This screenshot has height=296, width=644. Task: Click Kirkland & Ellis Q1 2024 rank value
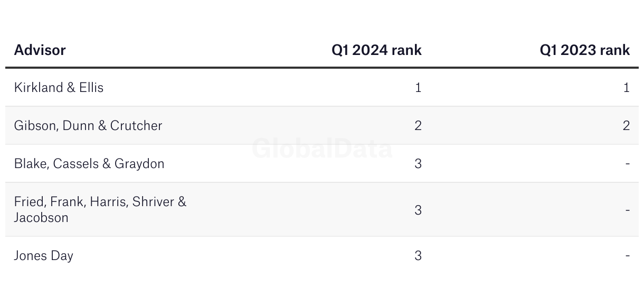tap(418, 88)
